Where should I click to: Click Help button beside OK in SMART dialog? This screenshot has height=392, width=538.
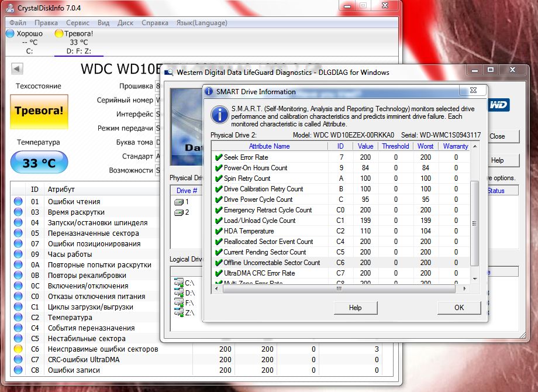tap(355, 308)
